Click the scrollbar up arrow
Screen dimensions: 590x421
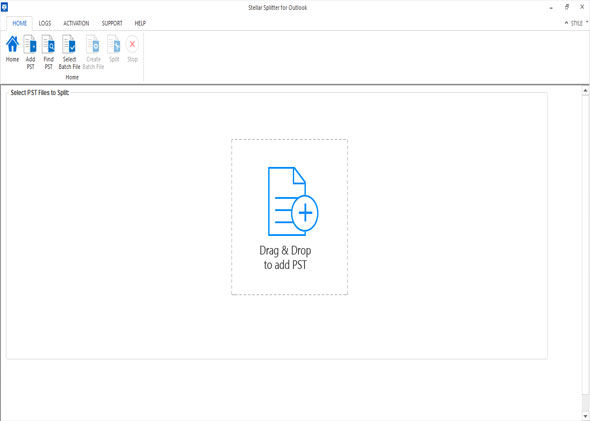[585, 91]
